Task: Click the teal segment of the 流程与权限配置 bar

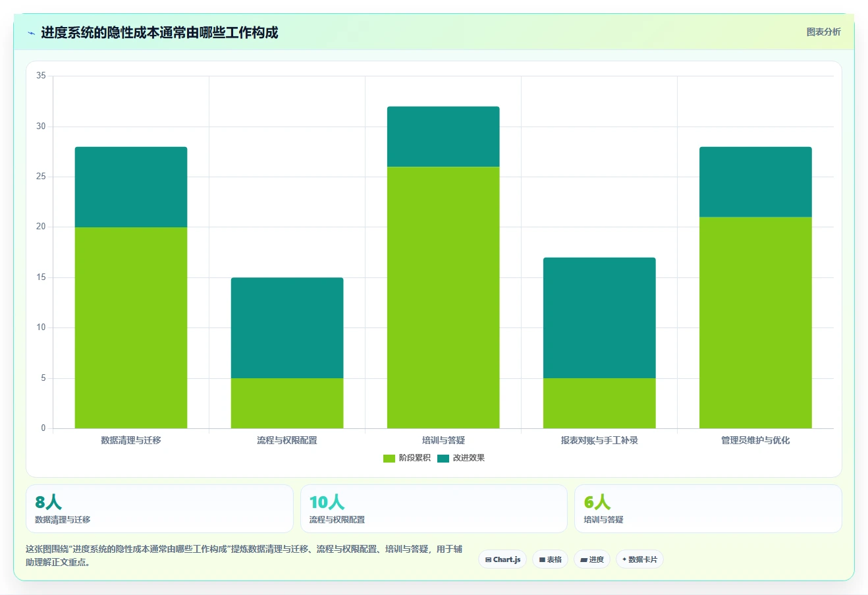Action: tap(287, 328)
